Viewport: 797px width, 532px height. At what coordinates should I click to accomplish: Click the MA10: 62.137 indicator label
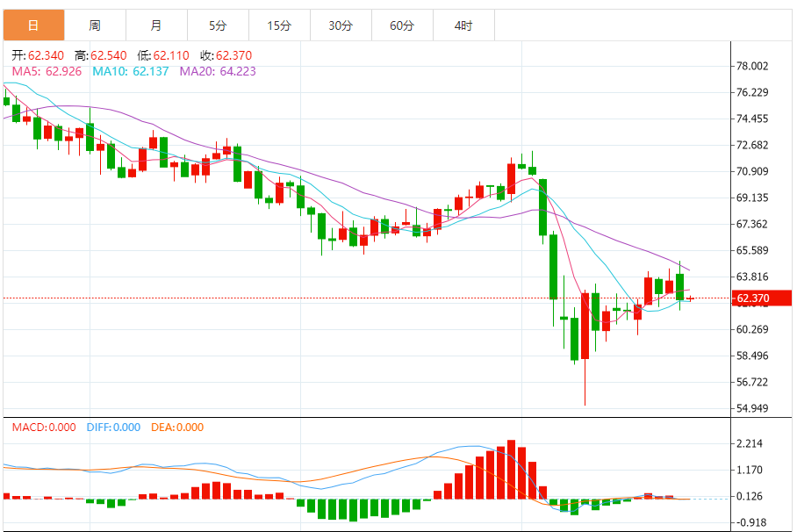point(131,71)
